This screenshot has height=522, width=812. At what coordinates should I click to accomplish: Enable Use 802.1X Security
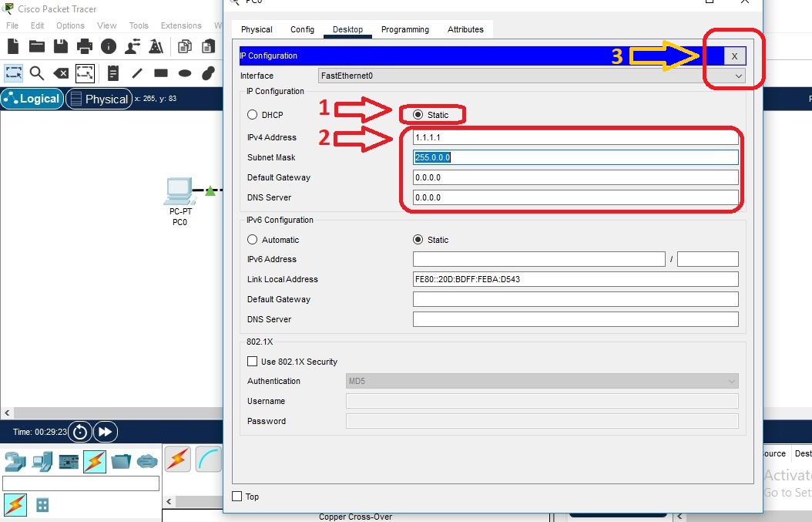pos(252,361)
